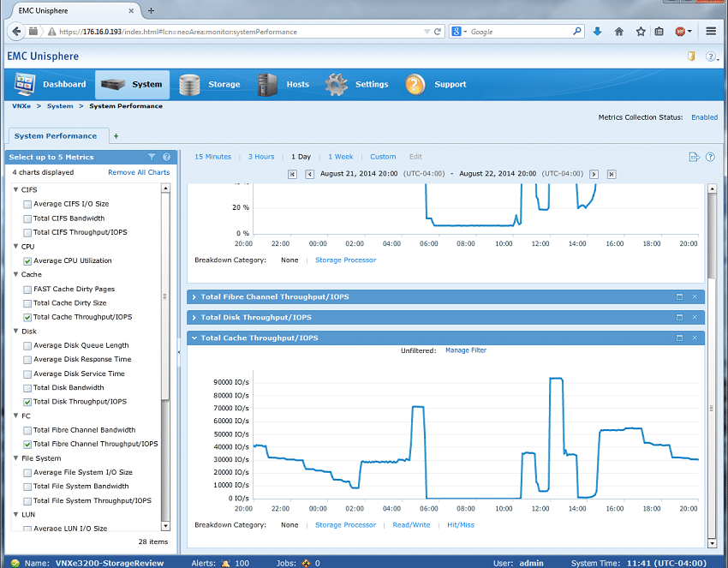Collapse the FC metric group

click(x=15, y=416)
